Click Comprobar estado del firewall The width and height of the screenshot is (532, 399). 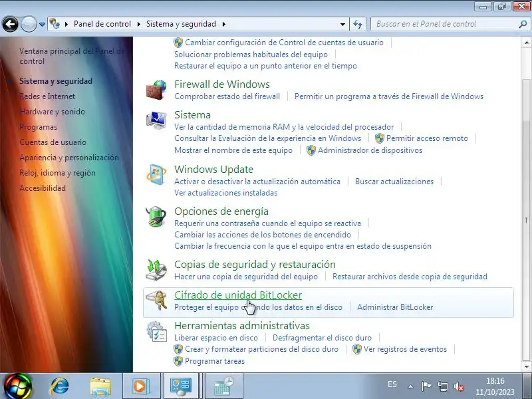[227, 96]
